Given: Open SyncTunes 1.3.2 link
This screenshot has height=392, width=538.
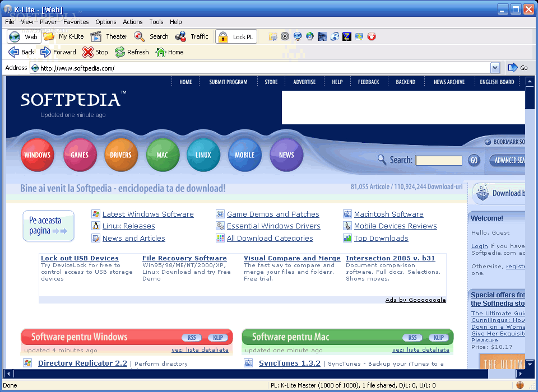Looking at the screenshot, I should [x=290, y=363].
